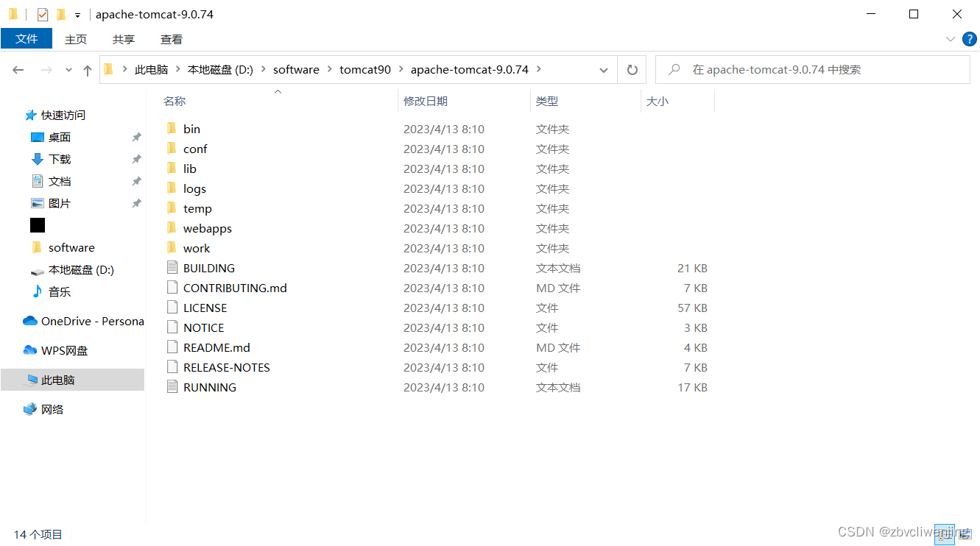Select the conf folder icon

pyautogui.click(x=172, y=149)
